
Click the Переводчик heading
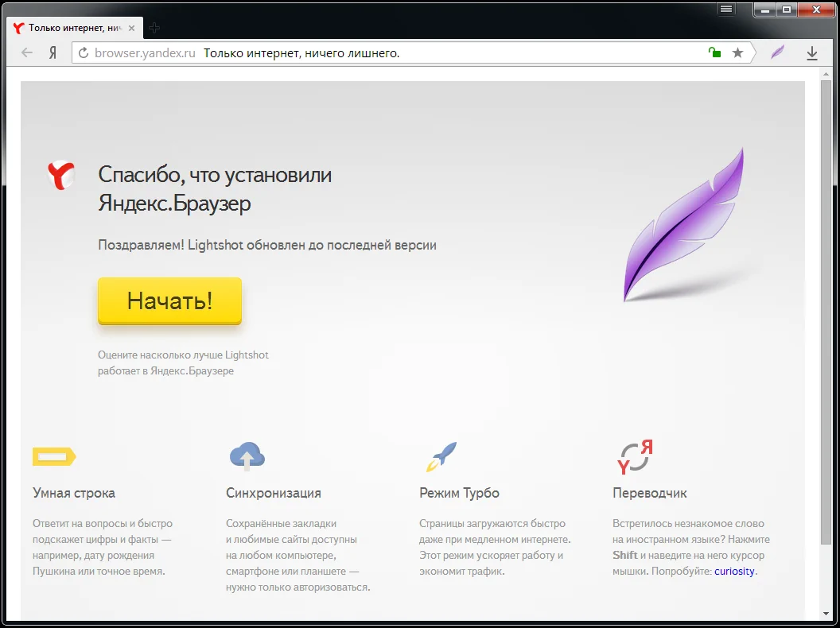click(x=649, y=493)
